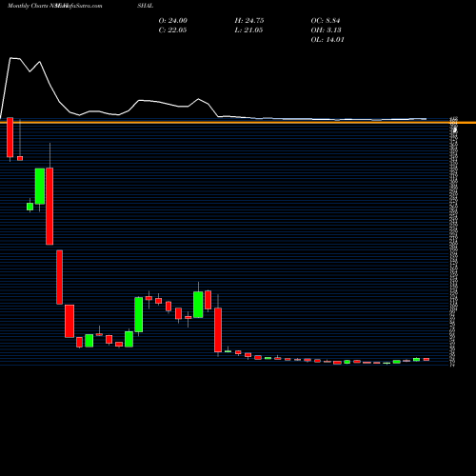The image size is (476, 476).
Task: Click the SHAL ticker symbol label
Action: pos(146,6)
